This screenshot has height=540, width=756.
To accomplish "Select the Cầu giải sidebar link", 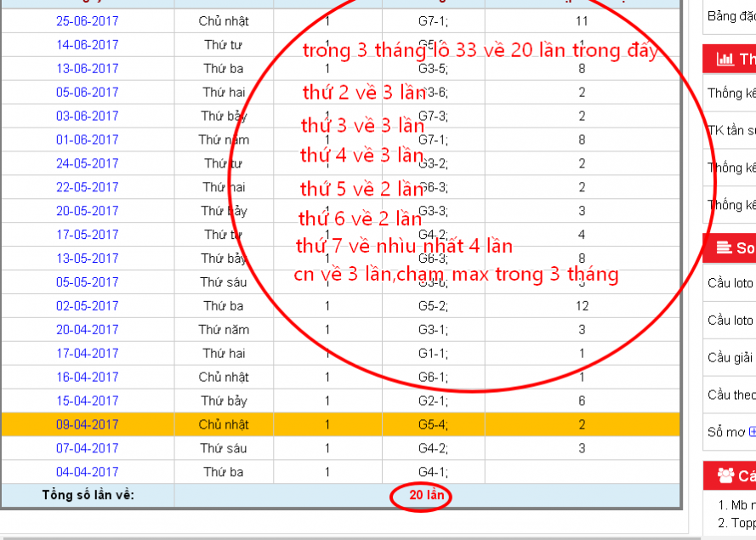I will click(730, 358).
